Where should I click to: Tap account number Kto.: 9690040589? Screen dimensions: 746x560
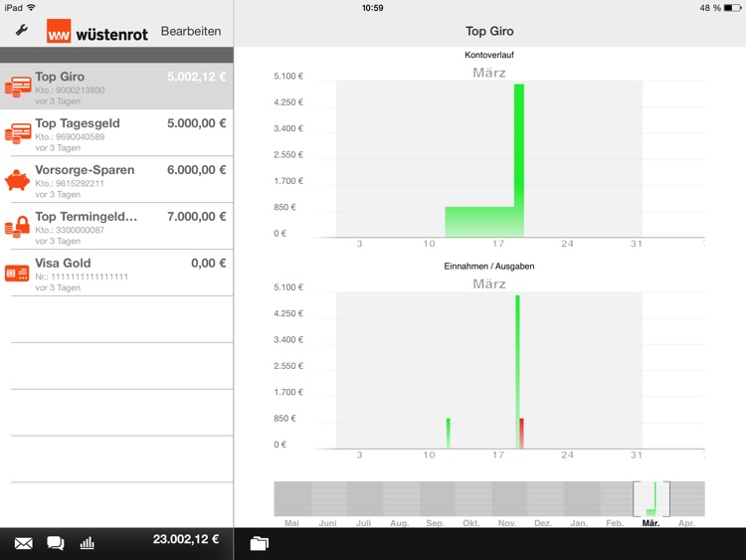(x=70, y=136)
